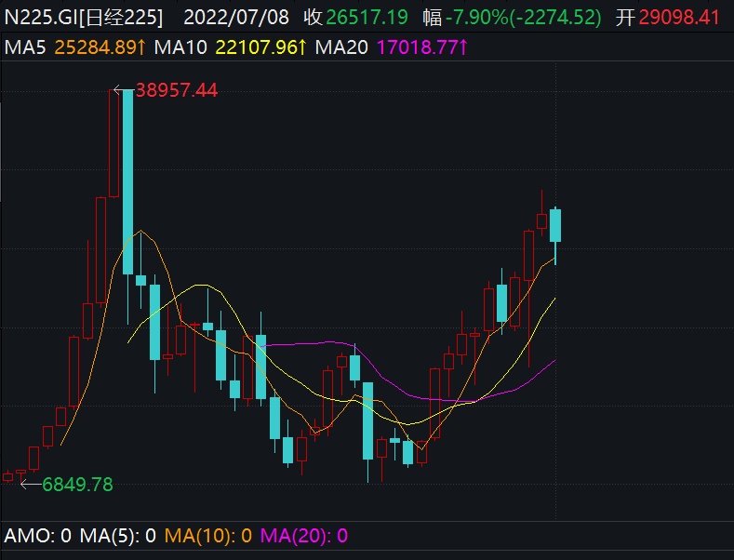Click the lowest price label 6849.78

(x=78, y=484)
